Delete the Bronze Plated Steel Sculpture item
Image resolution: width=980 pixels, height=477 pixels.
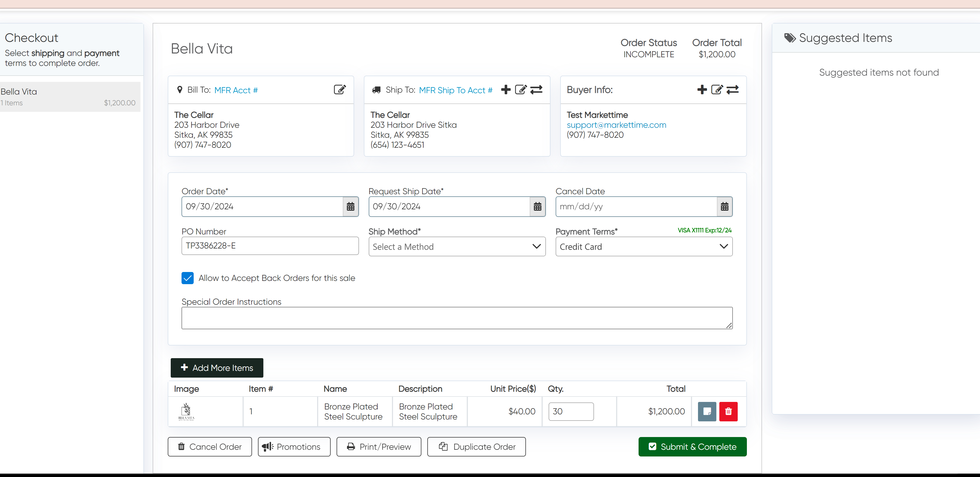[729, 412]
